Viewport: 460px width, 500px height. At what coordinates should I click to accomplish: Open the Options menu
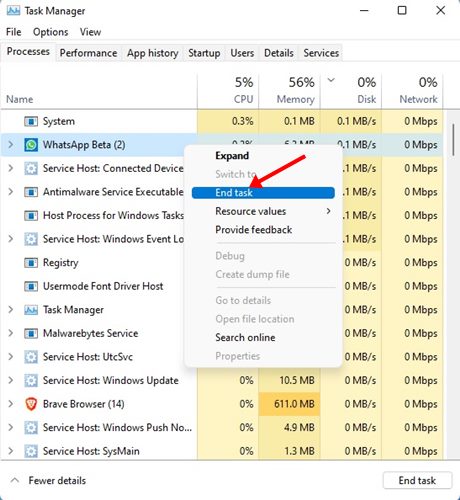(50, 32)
